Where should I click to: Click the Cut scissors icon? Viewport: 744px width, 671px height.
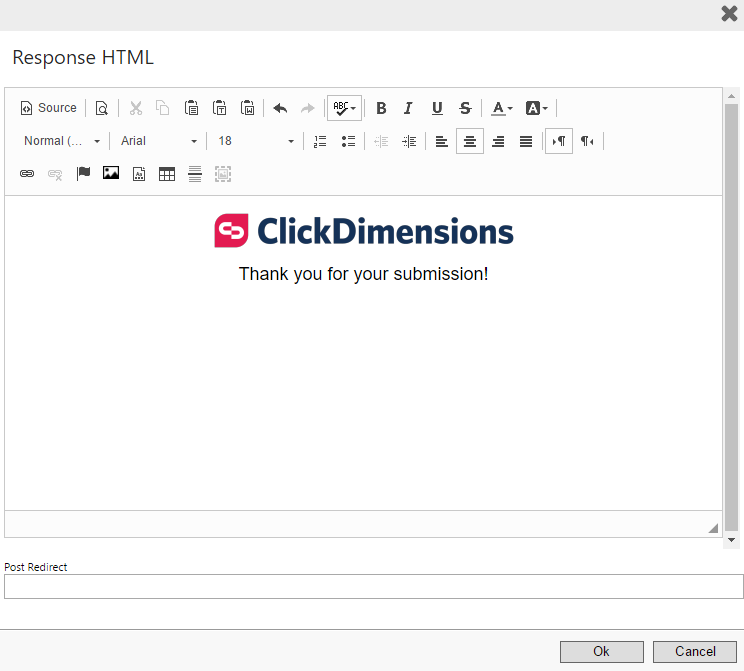tap(136, 108)
